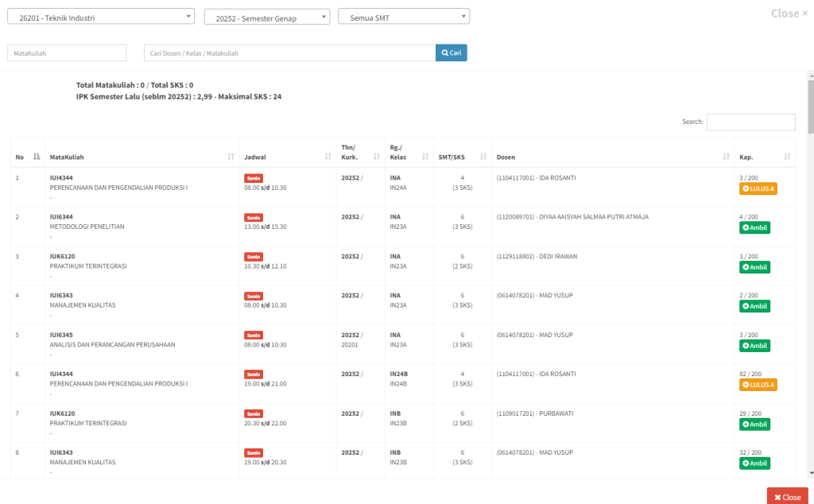Click Ambil for Metodologi Penelitian
The height and width of the screenshot is (504, 814).
tap(754, 228)
